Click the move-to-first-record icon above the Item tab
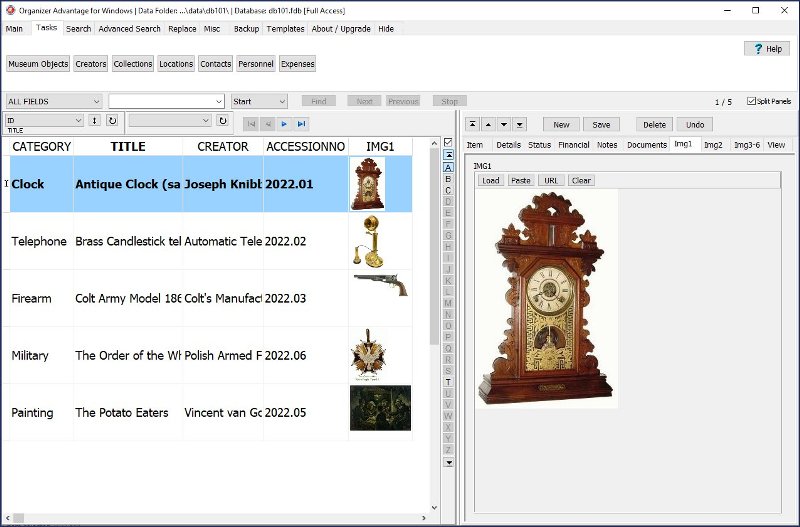This screenshot has height=527, width=800. pos(472,124)
